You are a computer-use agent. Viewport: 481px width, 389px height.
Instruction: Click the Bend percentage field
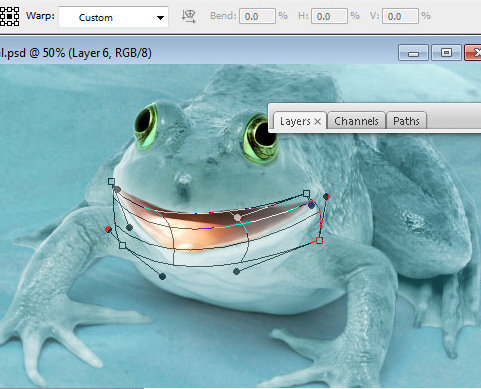pos(257,16)
